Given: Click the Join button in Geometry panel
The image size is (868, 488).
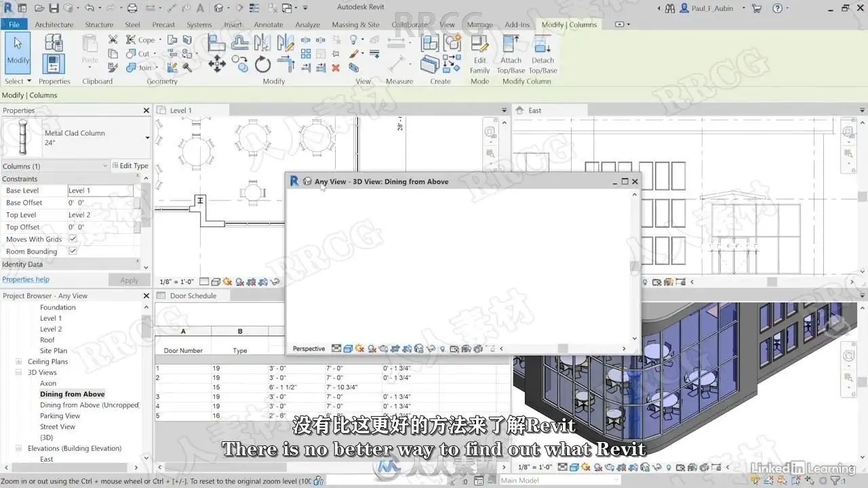Looking at the screenshot, I should (x=140, y=68).
